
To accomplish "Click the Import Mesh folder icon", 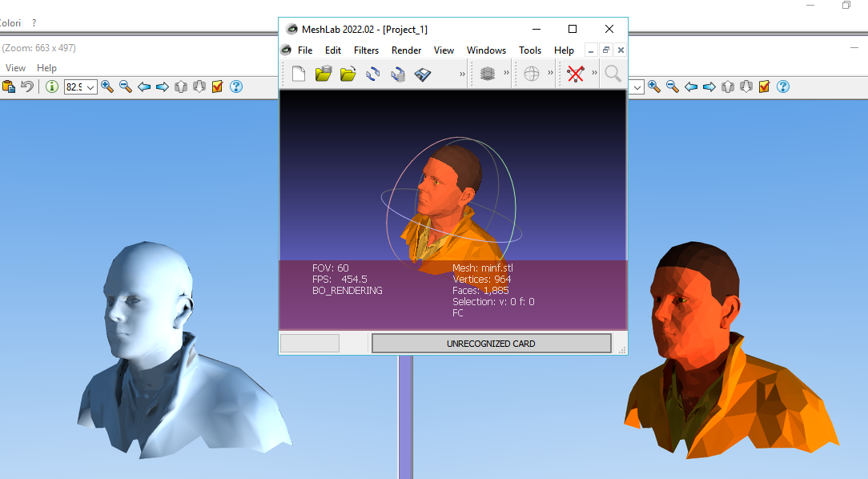I will [x=348, y=74].
